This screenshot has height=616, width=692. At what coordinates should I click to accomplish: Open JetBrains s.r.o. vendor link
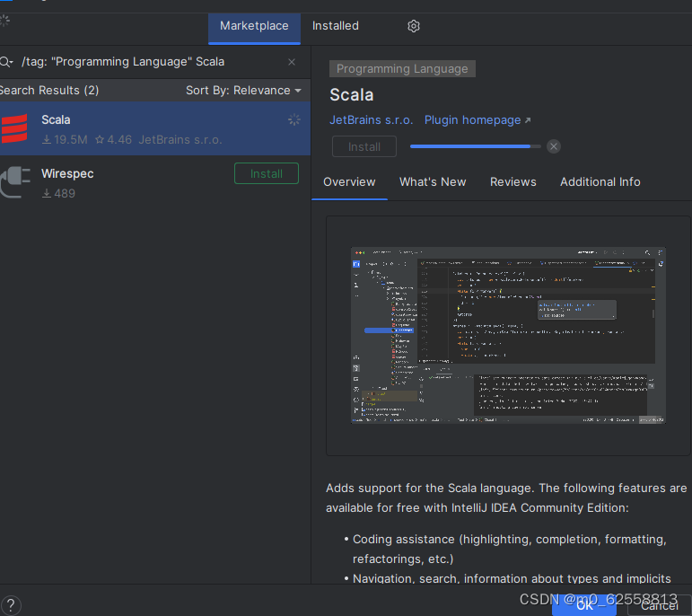click(372, 120)
